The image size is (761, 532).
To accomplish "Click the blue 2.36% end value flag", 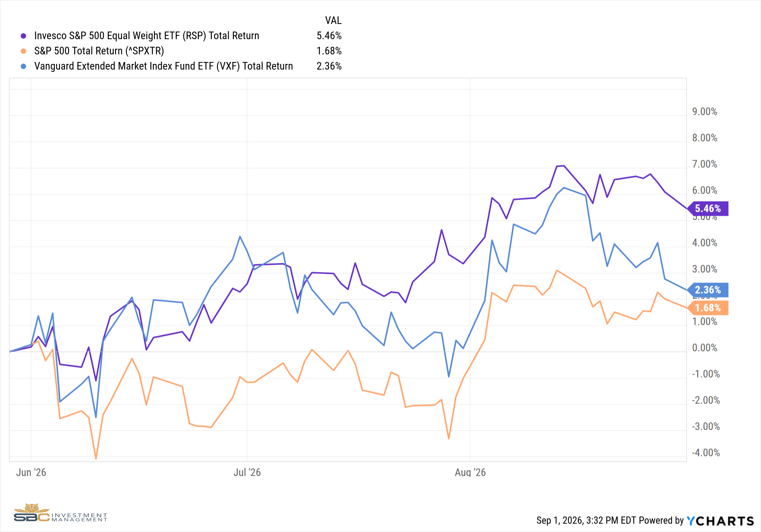I will click(708, 290).
